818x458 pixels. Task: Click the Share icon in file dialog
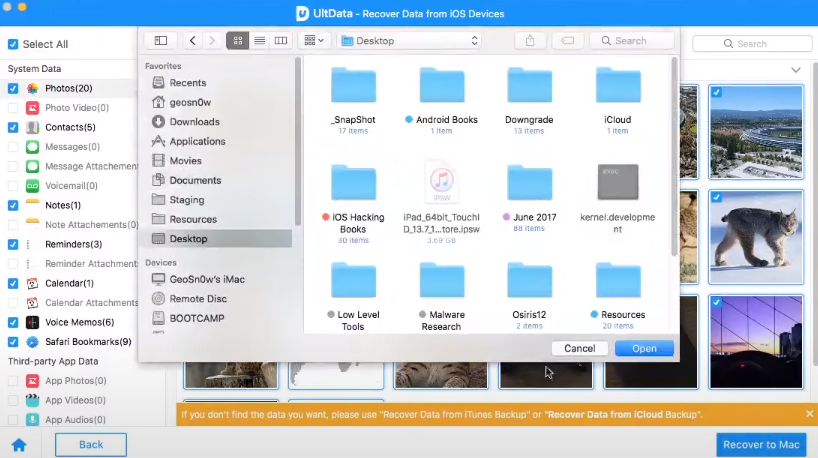529,41
